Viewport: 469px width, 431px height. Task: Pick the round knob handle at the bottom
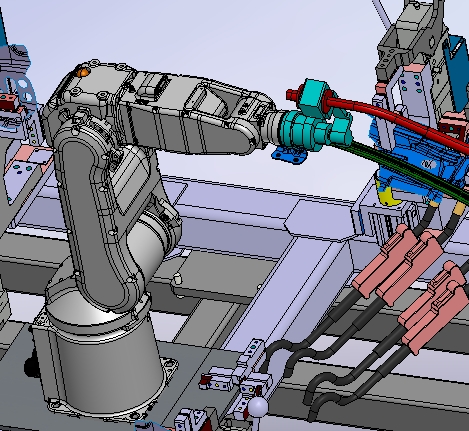258,407
